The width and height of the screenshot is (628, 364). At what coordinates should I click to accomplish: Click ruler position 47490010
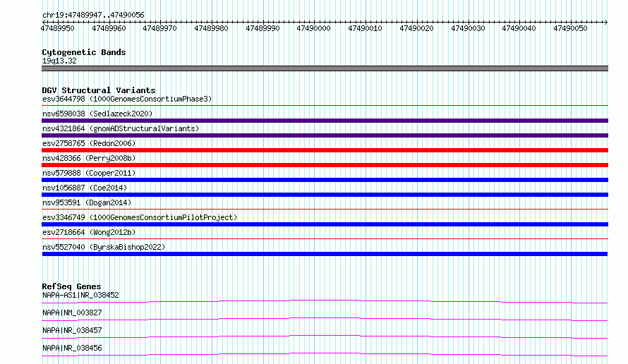pyautogui.click(x=365, y=28)
